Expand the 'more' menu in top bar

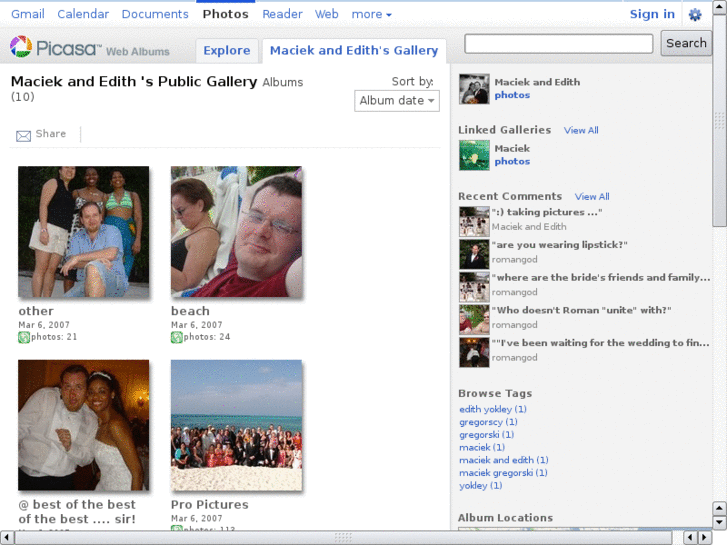(371, 14)
